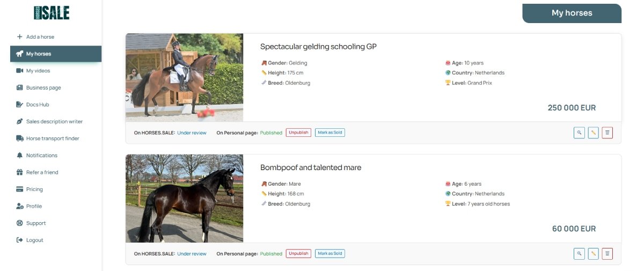Mark the Spectacular gelding as Sold

330,133
